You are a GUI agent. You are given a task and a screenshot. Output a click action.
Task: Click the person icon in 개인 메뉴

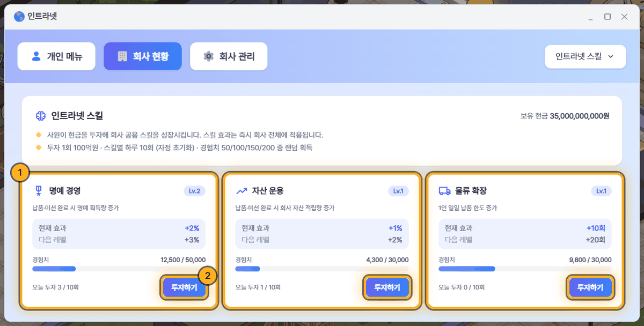click(x=36, y=56)
